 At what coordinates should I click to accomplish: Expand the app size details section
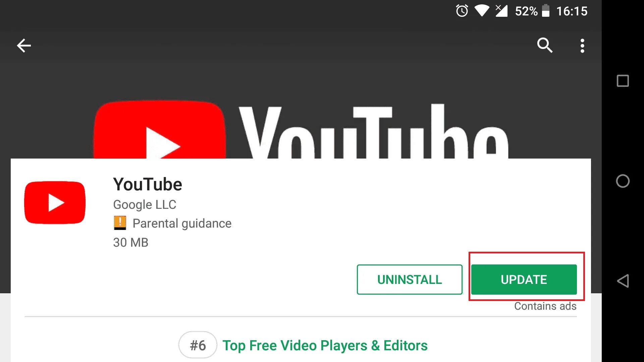[x=131, y=242]
